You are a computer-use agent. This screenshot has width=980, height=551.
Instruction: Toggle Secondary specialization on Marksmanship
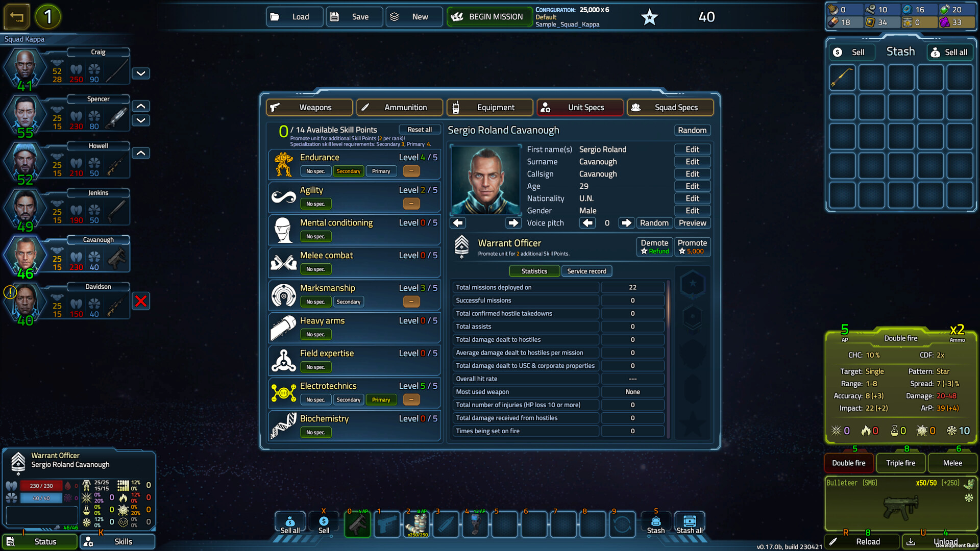348,302
